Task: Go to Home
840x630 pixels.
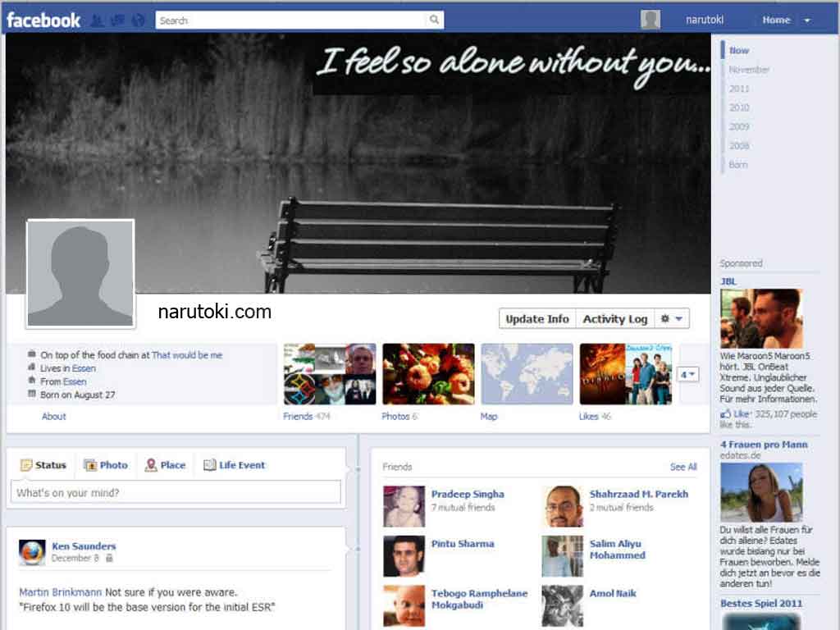Action: [776, 20]
